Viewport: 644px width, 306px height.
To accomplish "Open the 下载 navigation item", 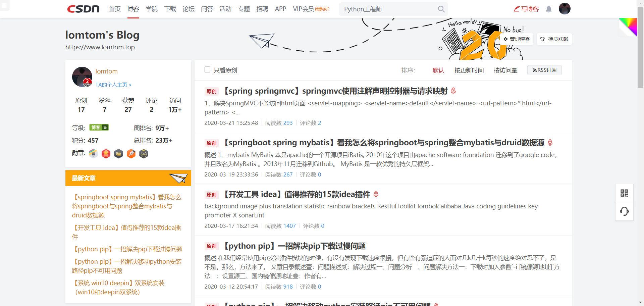I will 170,9.
